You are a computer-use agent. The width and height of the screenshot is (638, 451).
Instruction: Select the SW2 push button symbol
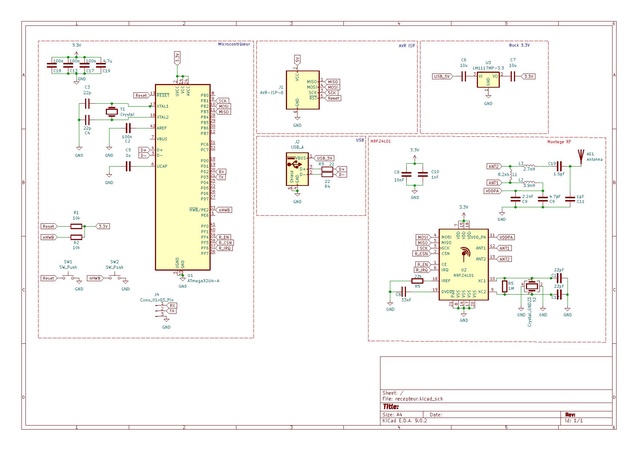click(x=117, y=278)
